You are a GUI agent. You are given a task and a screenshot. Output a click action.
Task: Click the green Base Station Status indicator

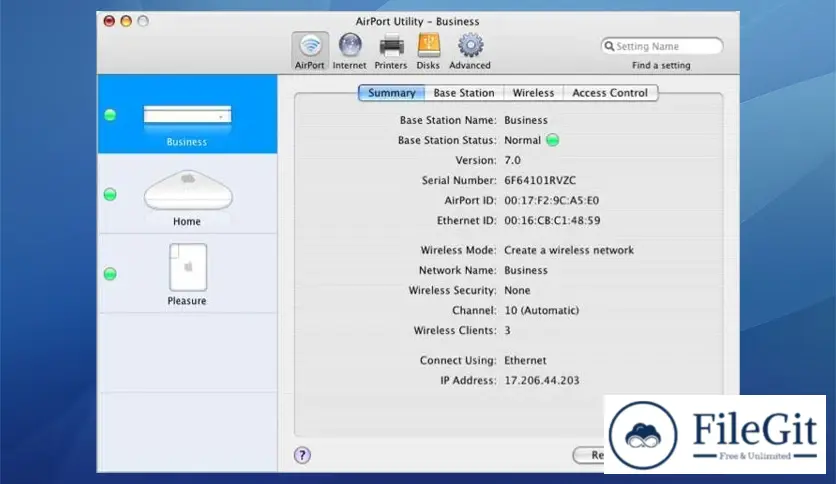[x=553, y=140]
